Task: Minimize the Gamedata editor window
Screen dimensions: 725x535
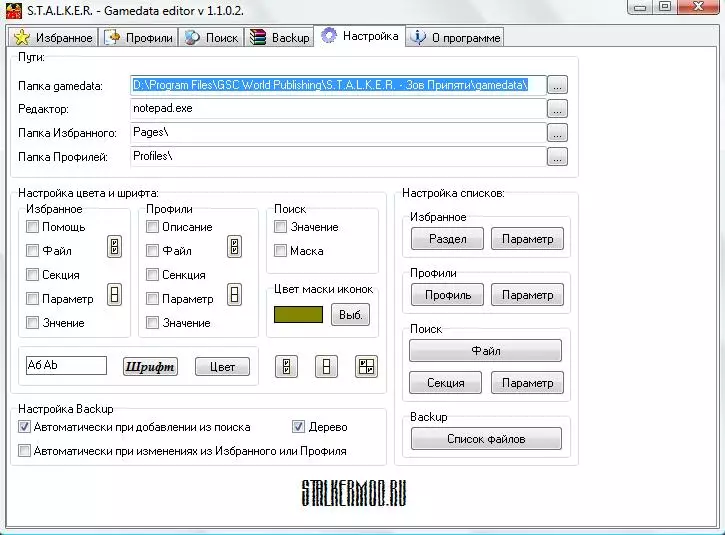Action: tap(640, 7)
